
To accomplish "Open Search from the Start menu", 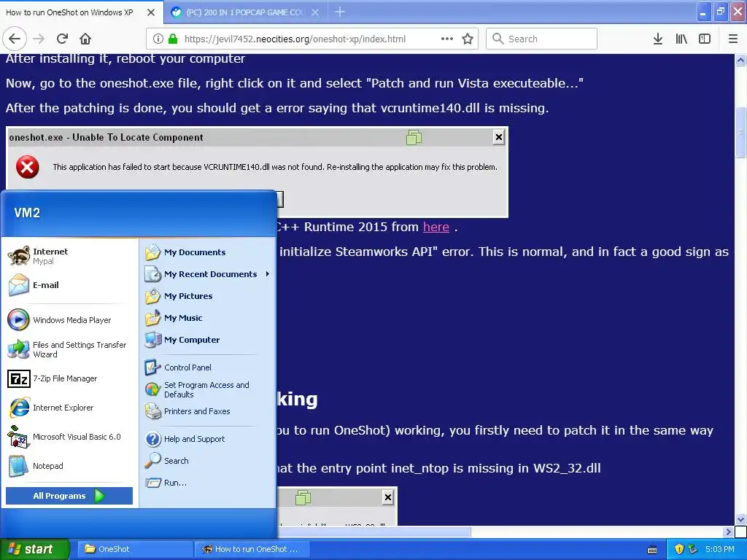I will point(207,461).
